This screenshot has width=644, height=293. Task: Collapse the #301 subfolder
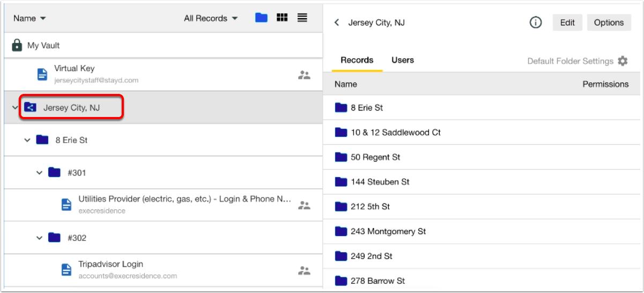pyautogui.click(x=39, y=173)
